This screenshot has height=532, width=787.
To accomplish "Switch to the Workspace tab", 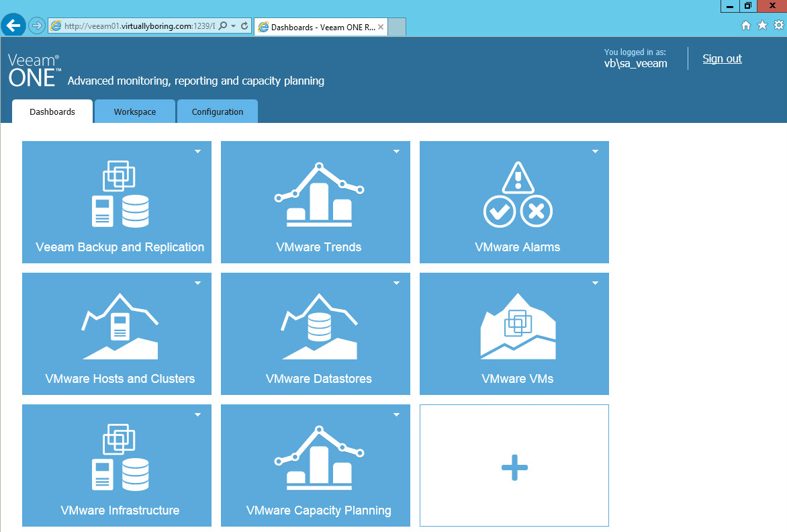I will pyautogui.click(x=135, y=112).
